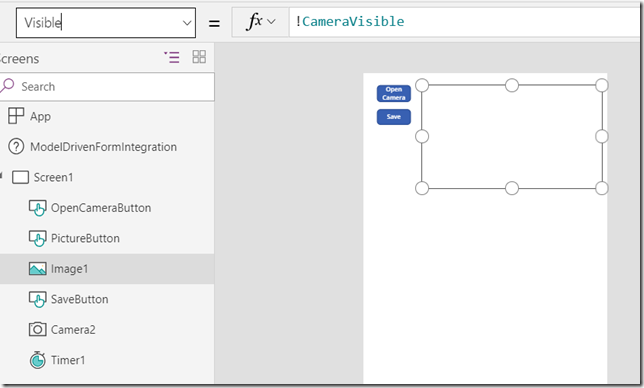Click the App grid icon

coord(16,116)
